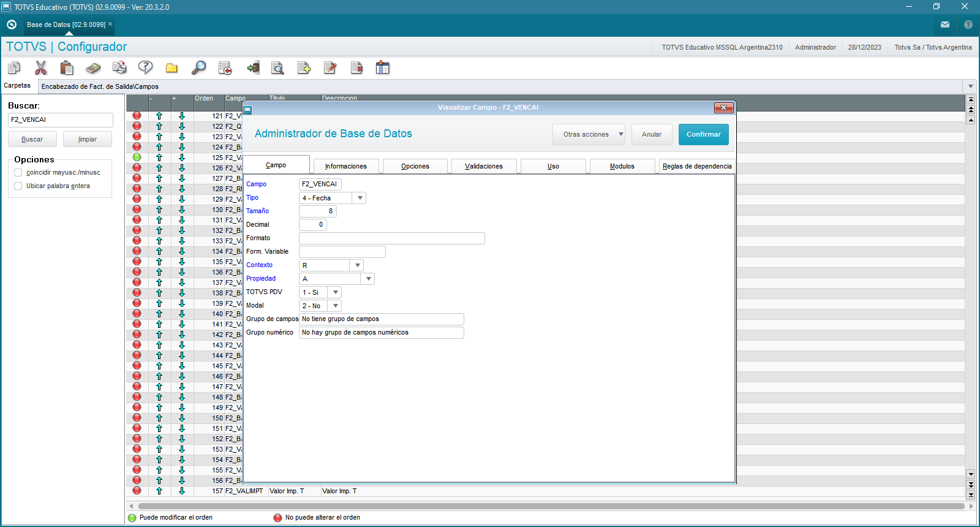980x527 pixels.
Task: Close the 'Base de Datos' tab
Action: click(110, 25)
